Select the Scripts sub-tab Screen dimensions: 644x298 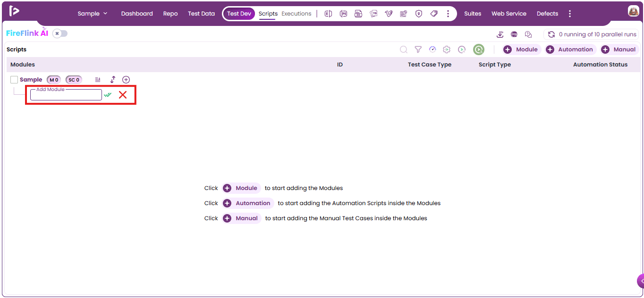(268, 14)
